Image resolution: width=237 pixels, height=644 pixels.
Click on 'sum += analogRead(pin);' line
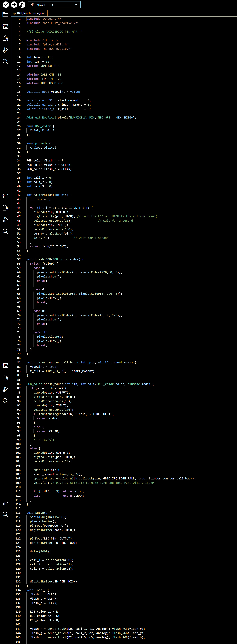(x=54, y=234)
